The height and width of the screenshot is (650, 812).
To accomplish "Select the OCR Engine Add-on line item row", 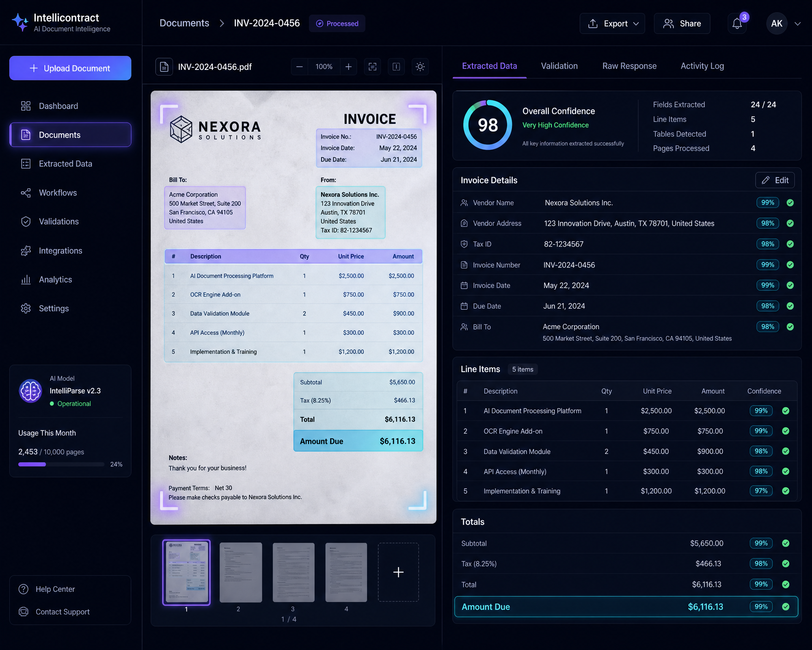I will click(627, 431).
